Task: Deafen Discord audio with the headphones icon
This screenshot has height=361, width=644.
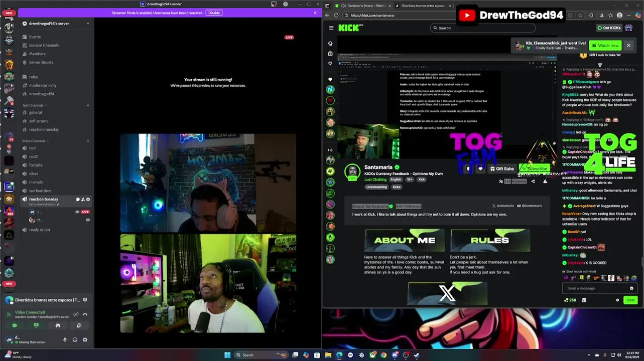Action: (75, 339)
